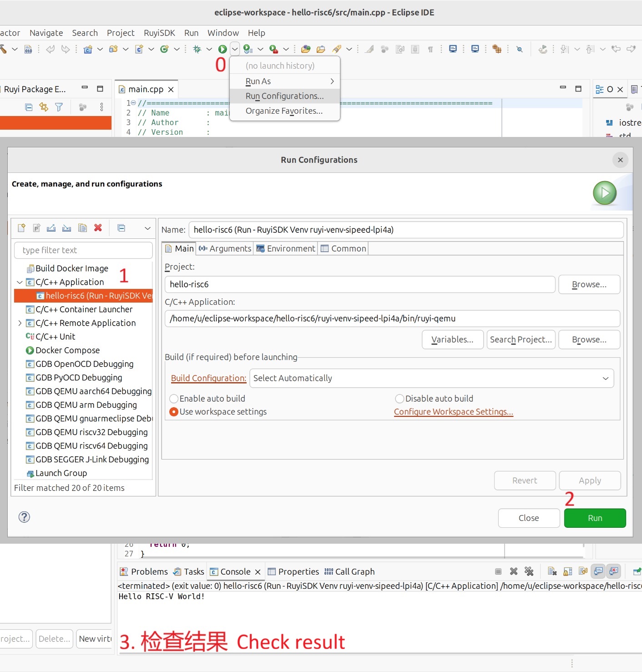Open the Call Graph tab

click(x=349, y=571)
